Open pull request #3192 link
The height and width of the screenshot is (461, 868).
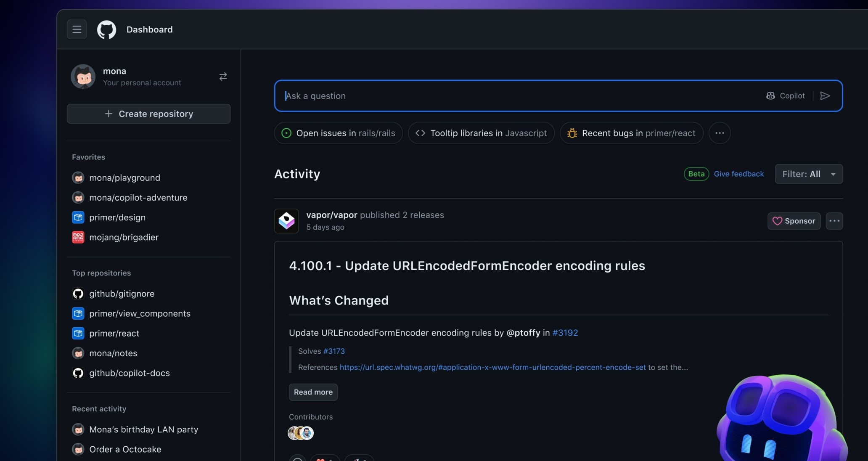pos(565,333)
